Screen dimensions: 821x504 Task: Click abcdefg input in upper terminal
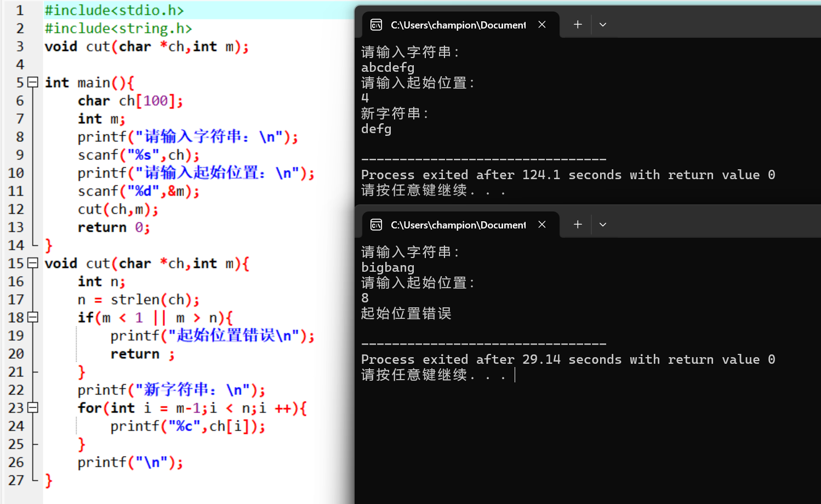388,67
